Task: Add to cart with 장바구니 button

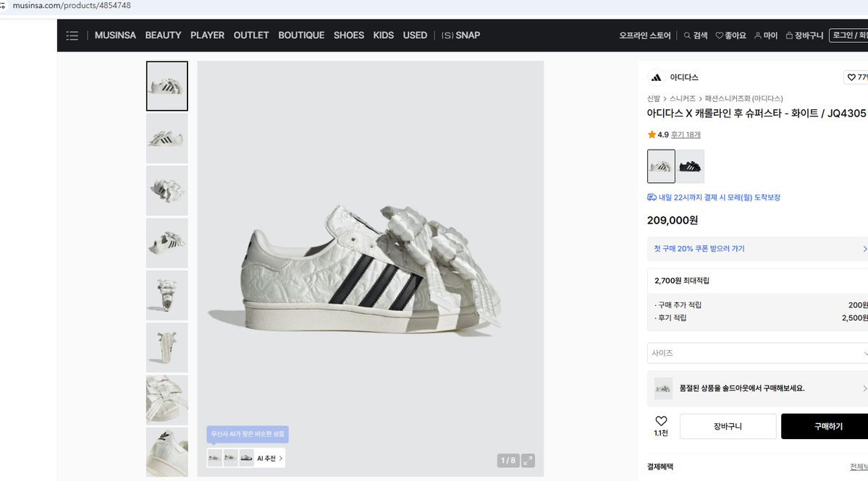Action: [728, 427]
